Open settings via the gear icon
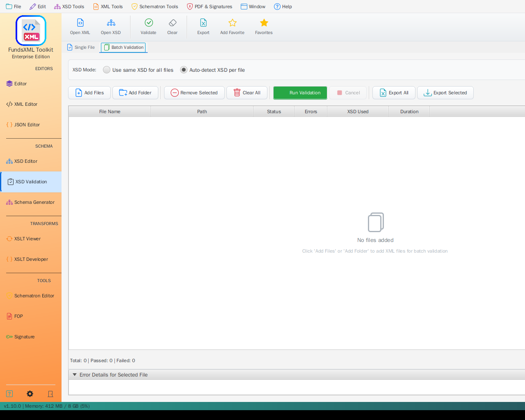The width and height of the screenshot is (525, 420). (x=30, y=394)
